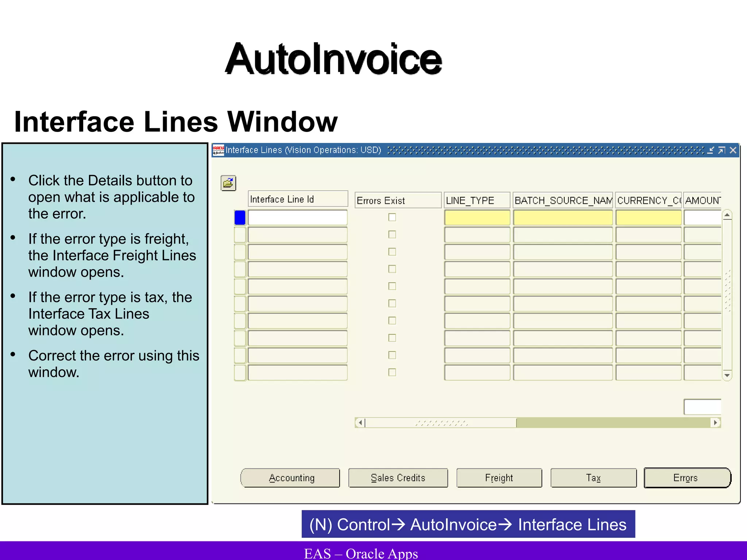Click the last-row Interface Line Id field
The width and height of the screenshot is (747, 560).
[298, 373]
